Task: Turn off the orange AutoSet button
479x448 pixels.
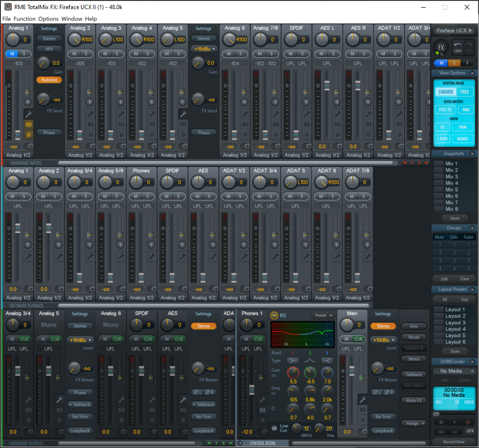Action: (49, 80)
